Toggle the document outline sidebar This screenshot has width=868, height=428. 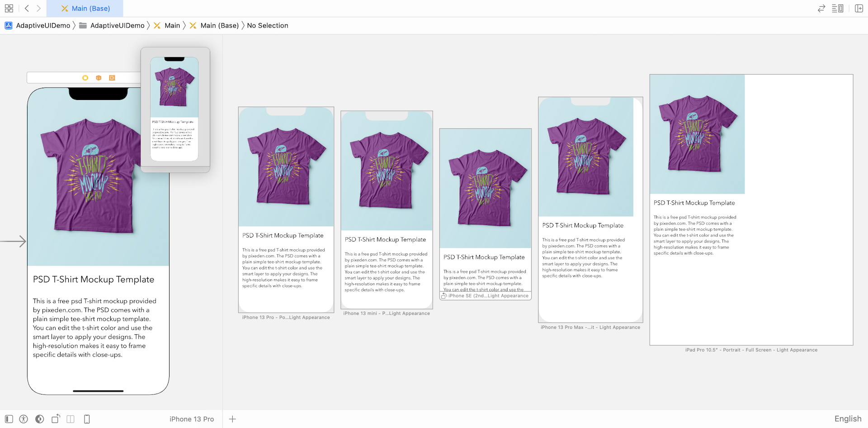click(9, 419)
